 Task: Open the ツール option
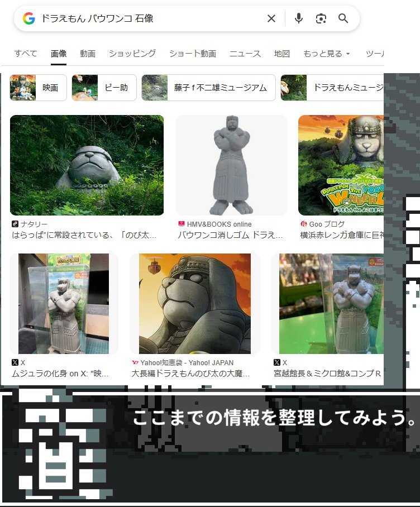374,54
